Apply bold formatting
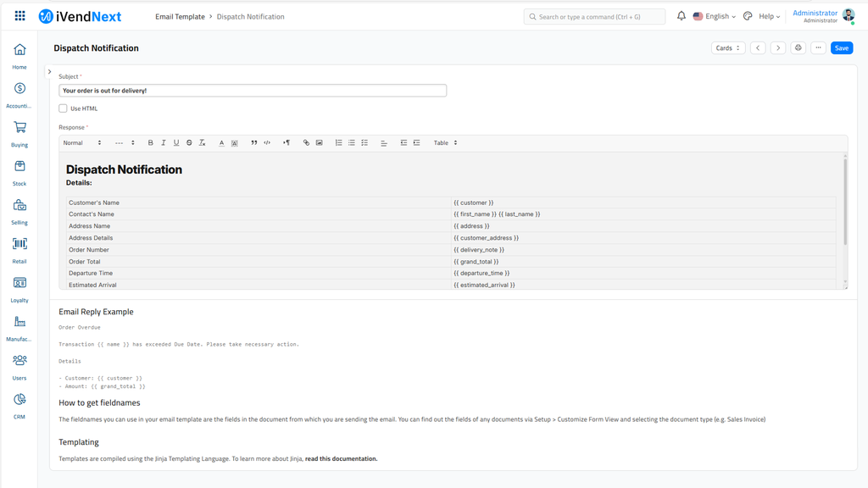This screenshot has width=868, height=488. coord(150,142)
